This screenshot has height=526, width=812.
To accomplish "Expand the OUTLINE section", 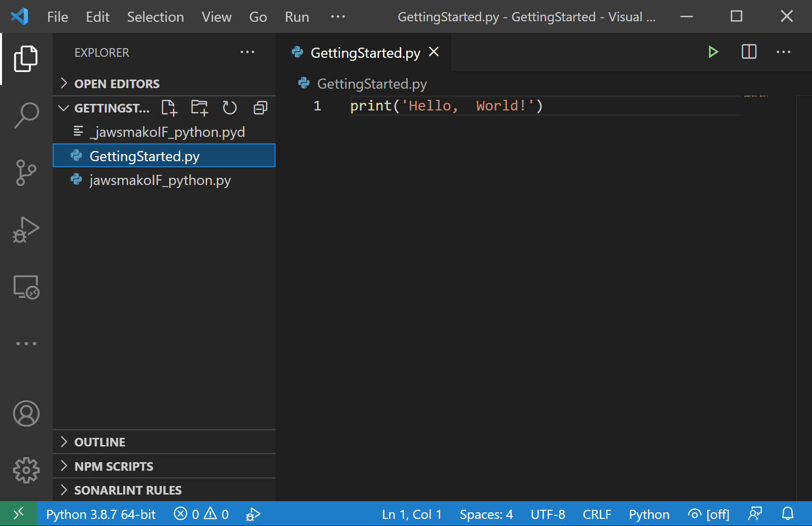I will point(100,442).
